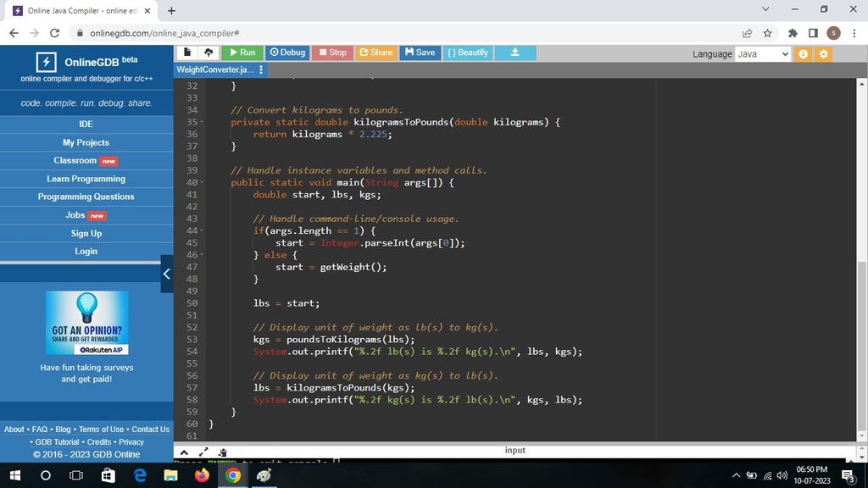Toggle the browser side panel

(x=813, y=33)
